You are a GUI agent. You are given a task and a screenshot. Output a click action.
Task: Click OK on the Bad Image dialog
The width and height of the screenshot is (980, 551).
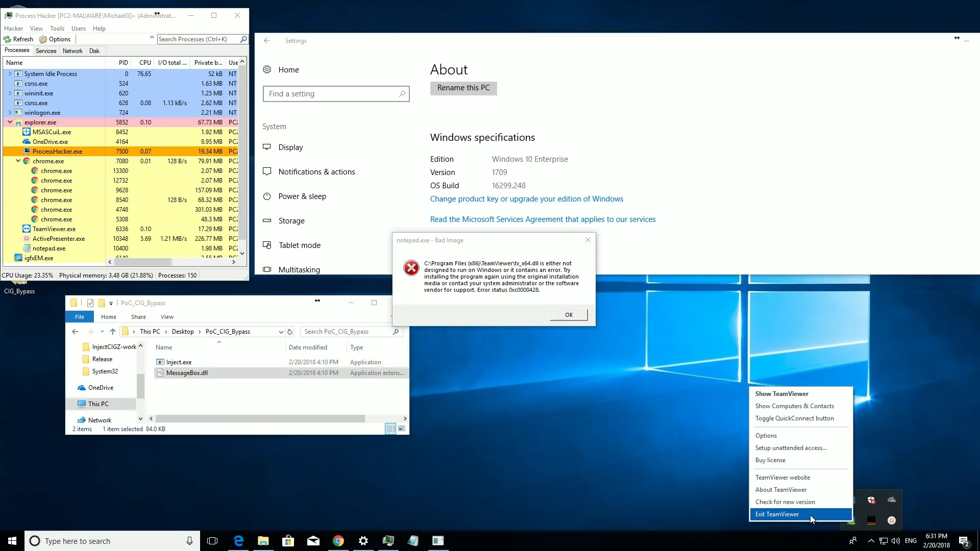[569, 315]
